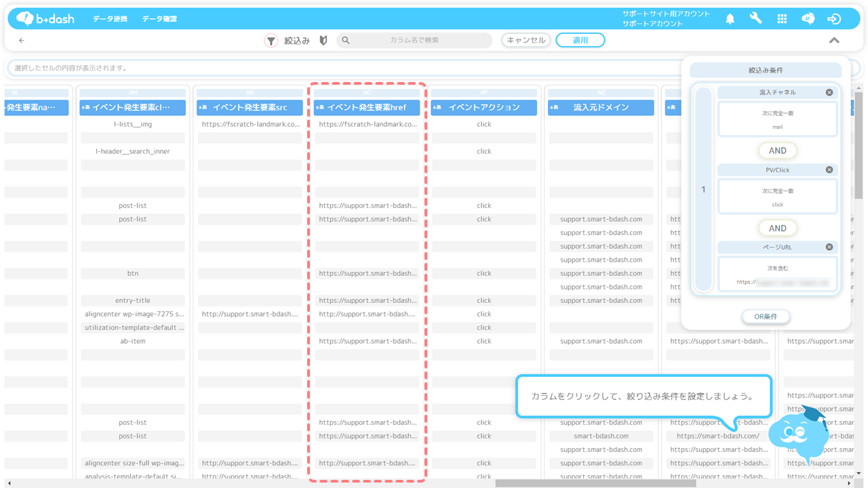The width and height of the screenshot is (868, 488).
Task: Open the wrench settings icon
Action: point(755,19)
